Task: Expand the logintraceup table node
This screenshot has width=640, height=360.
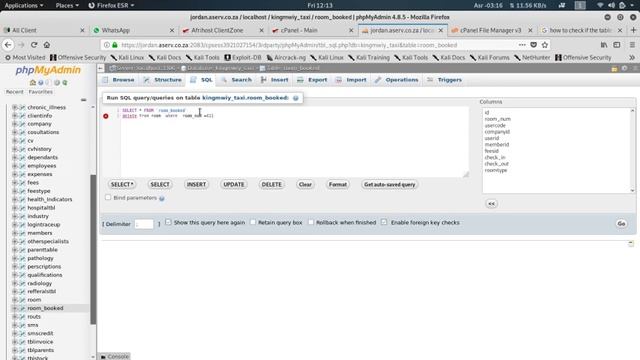Action: tap(15, 224)
